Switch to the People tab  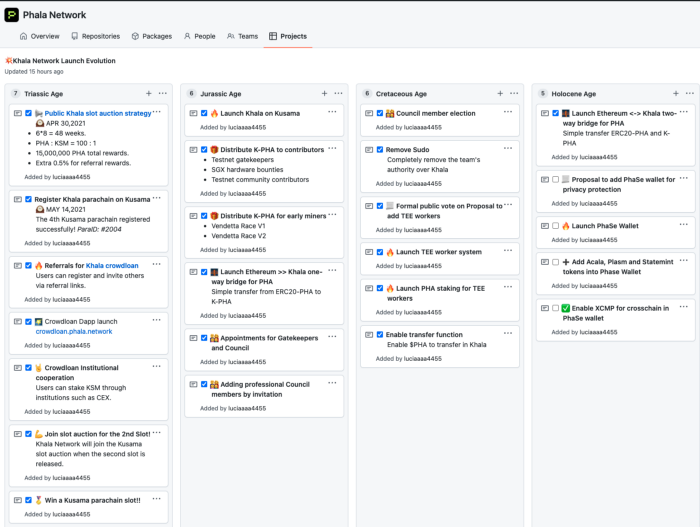pos(200,36)
